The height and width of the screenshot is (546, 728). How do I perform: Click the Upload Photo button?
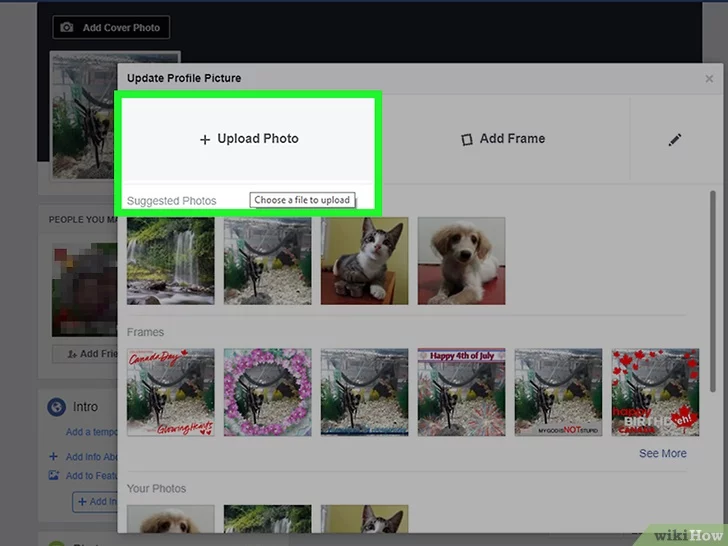[x=248, y=139]
